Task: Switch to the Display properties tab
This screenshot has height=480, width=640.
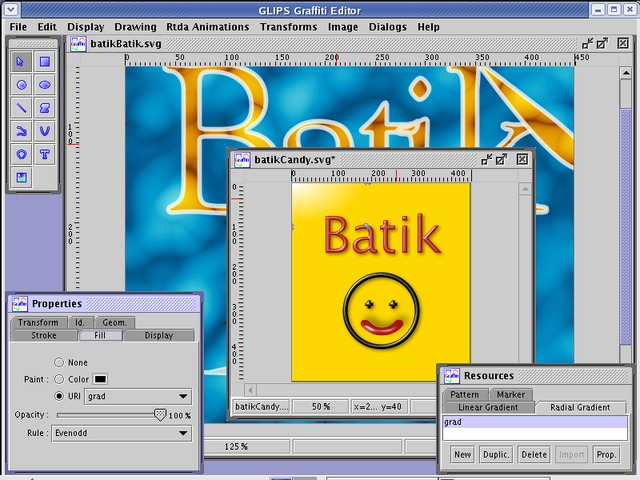Action: point(159,335)
